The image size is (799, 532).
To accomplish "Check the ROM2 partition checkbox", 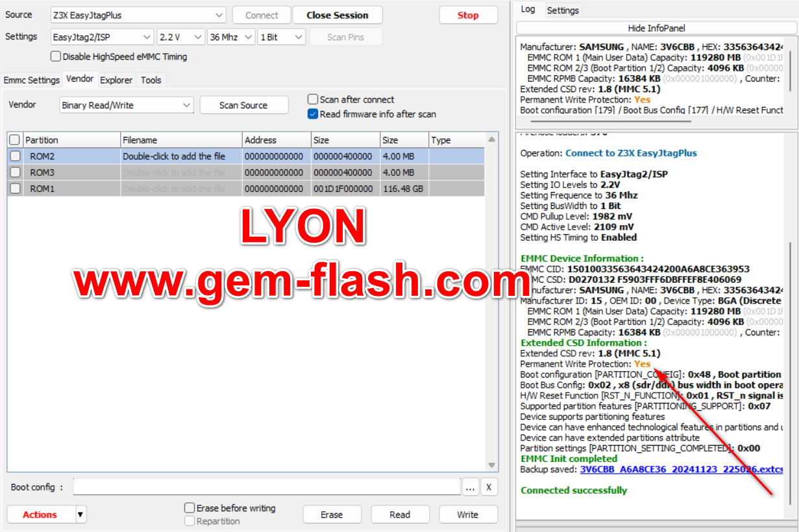I will [14, 156].
